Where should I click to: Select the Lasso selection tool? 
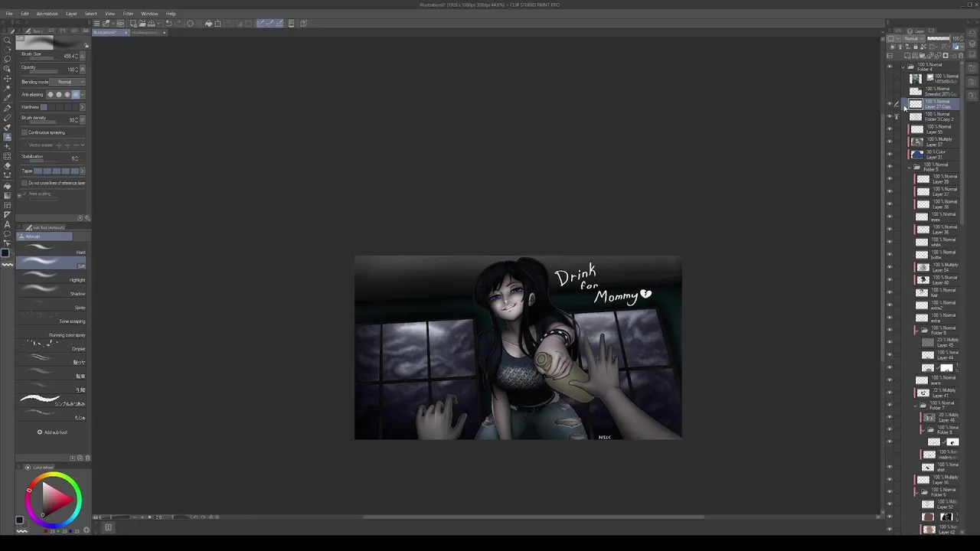click(7, 59)
